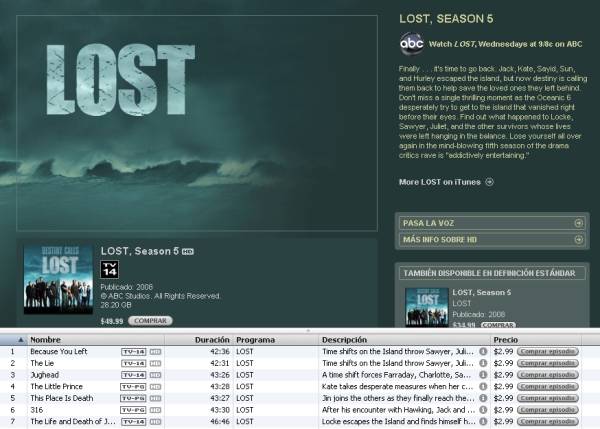Buy episode The Lie with Comprar episodio

(548, 363)
